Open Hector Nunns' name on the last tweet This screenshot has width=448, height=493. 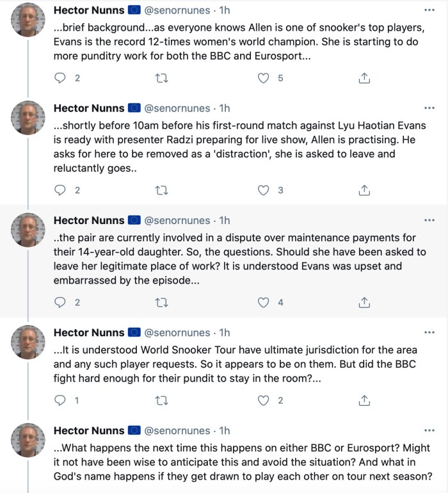pyautogui.click(x=89, y=430)
